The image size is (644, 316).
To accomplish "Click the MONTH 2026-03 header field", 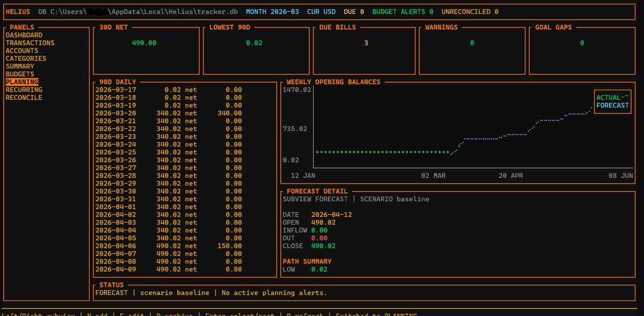I will tap(273, 12).
